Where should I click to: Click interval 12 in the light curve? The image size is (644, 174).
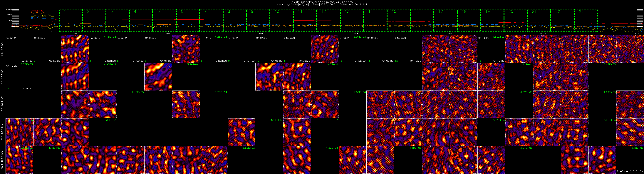tap(328, 21)
